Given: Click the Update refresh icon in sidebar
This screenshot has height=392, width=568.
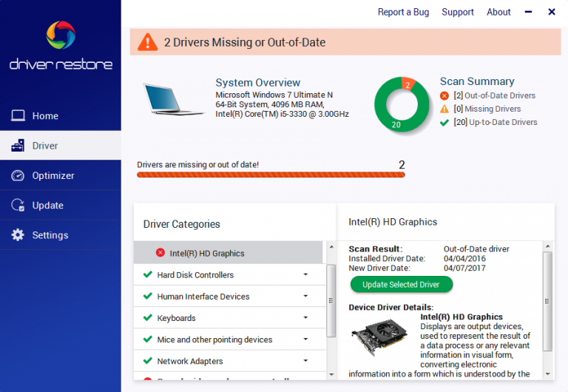Looking at the screenshot, I should click(18, 206).
